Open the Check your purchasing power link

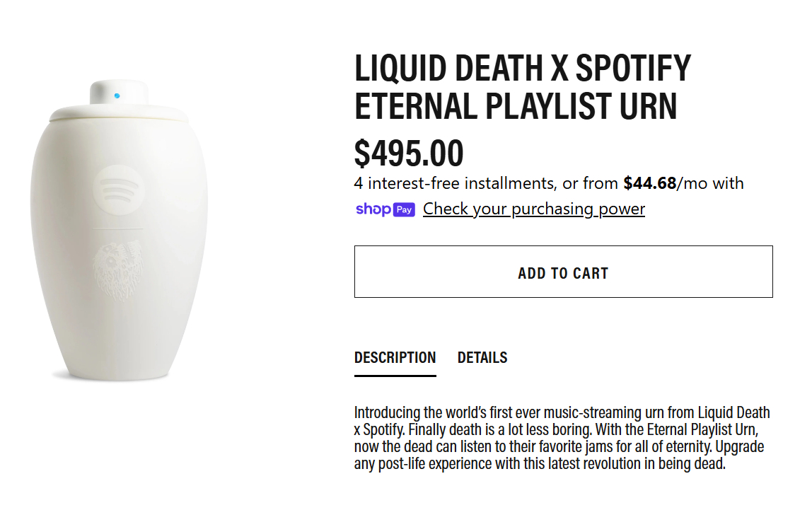pyautogui.click(x=534, y=209)
